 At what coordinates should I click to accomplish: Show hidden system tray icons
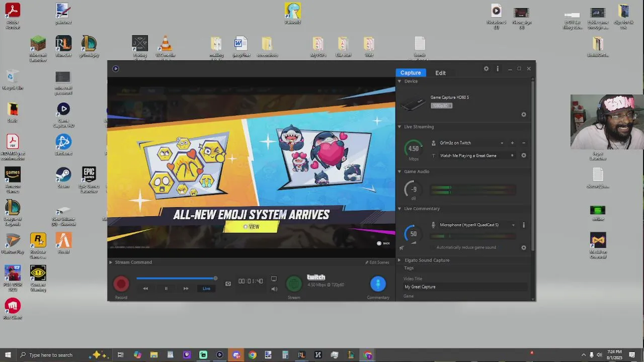(x=584, y=355)
